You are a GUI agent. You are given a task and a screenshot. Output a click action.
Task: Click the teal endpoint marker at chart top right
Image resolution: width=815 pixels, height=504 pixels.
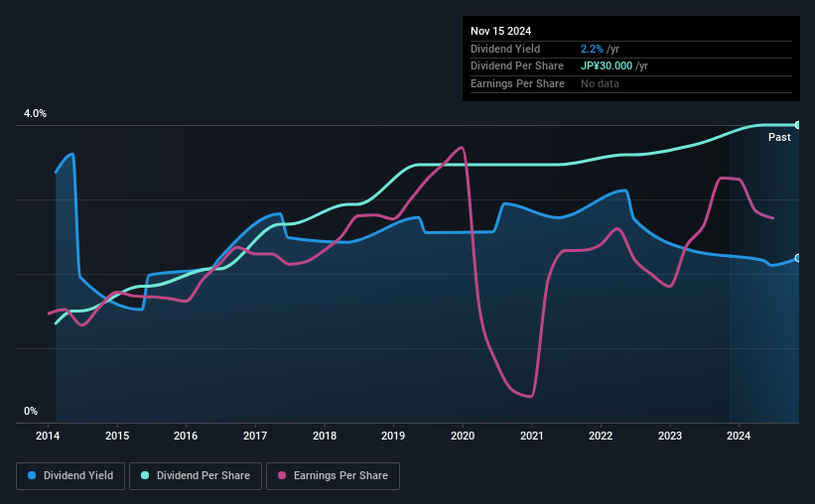pyautogui.click(x=797, y=125)
